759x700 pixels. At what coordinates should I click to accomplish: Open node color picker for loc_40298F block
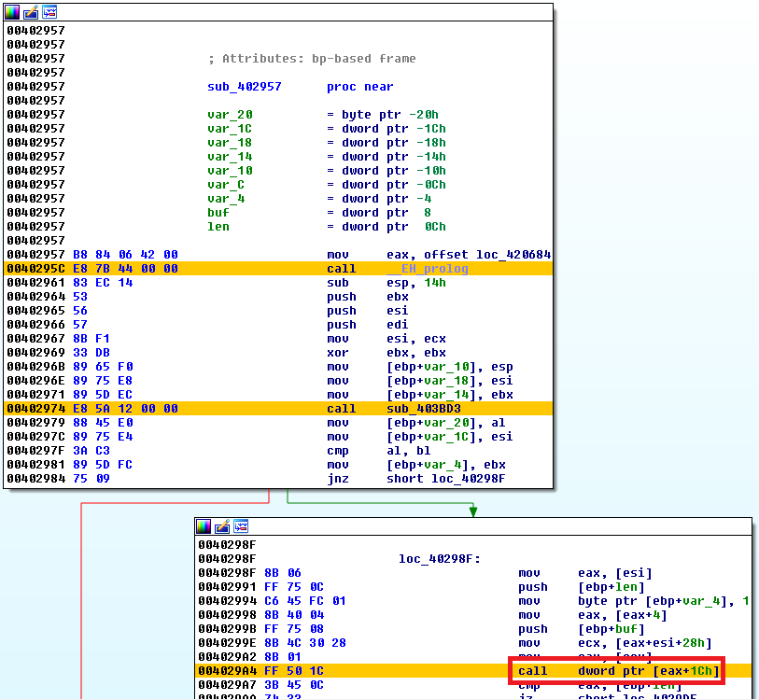[205, 526]
